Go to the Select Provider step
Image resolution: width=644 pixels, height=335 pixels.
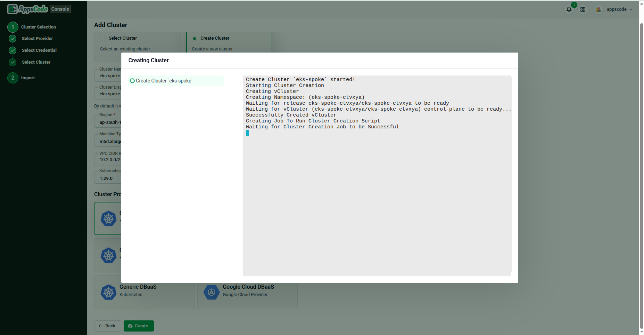pos(37,39)
